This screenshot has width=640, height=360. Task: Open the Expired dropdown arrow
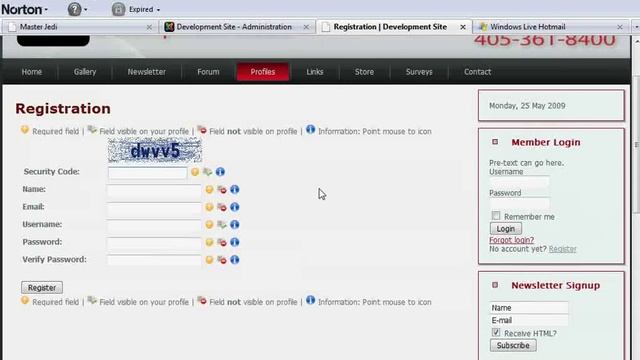(x=158, y=10)
